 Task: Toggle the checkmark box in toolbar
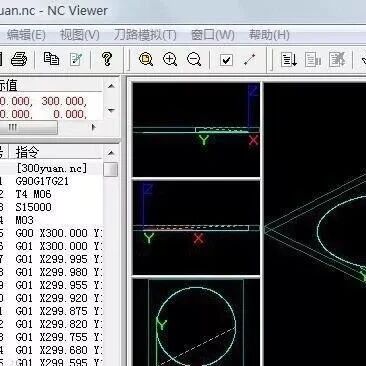(x=226, y=60)
